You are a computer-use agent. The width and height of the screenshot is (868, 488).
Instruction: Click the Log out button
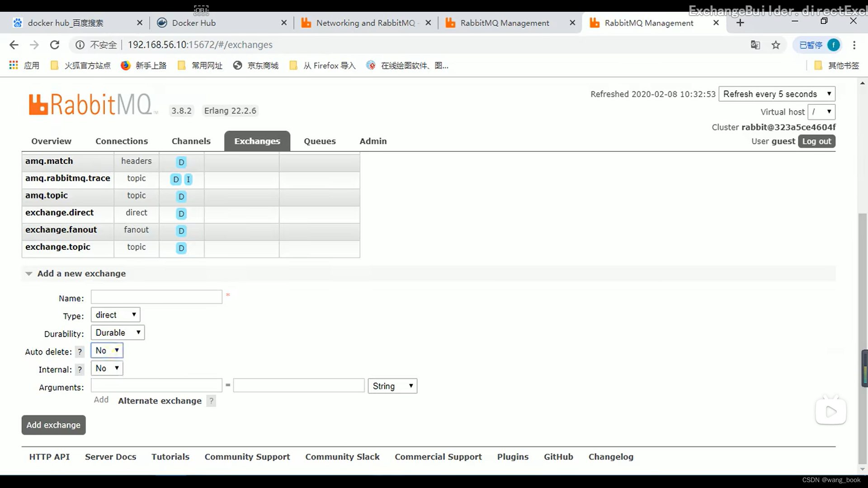[816, 141]
